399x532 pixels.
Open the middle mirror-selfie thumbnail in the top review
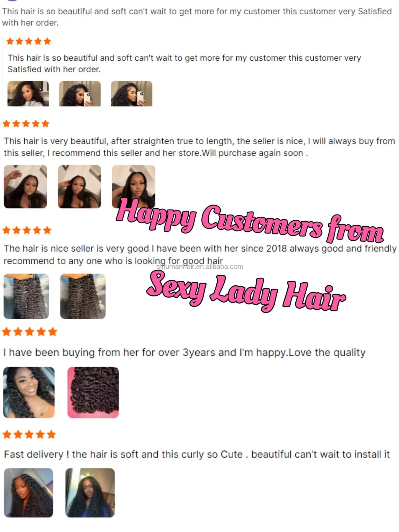click(x=80, y=94)
